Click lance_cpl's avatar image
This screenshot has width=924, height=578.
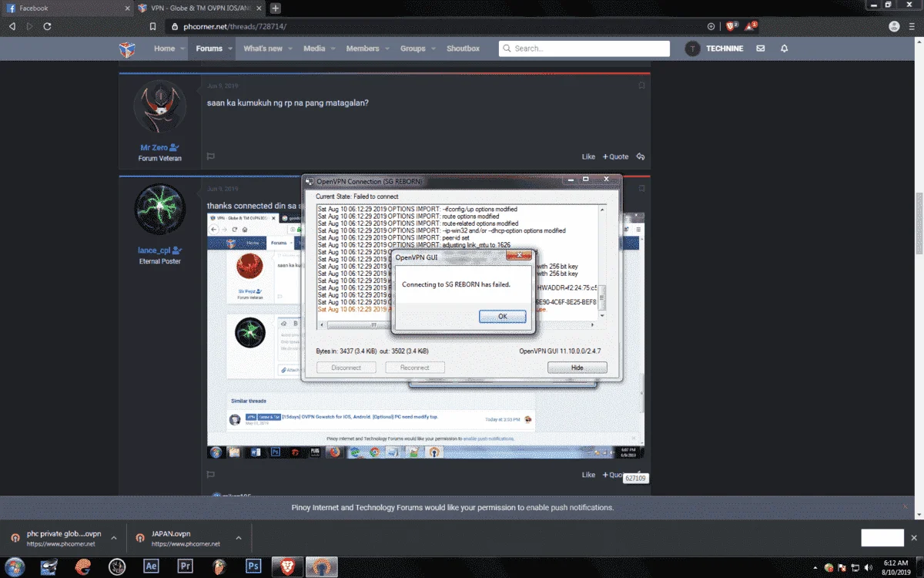tap(160, 210)
